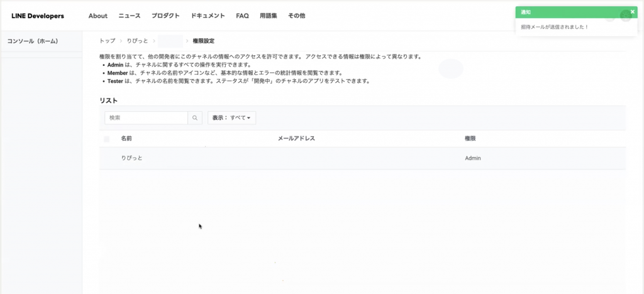Screen dimensions: 644x294
Task: Tick the select-all checkbox in table header
Action: [107, 139]
